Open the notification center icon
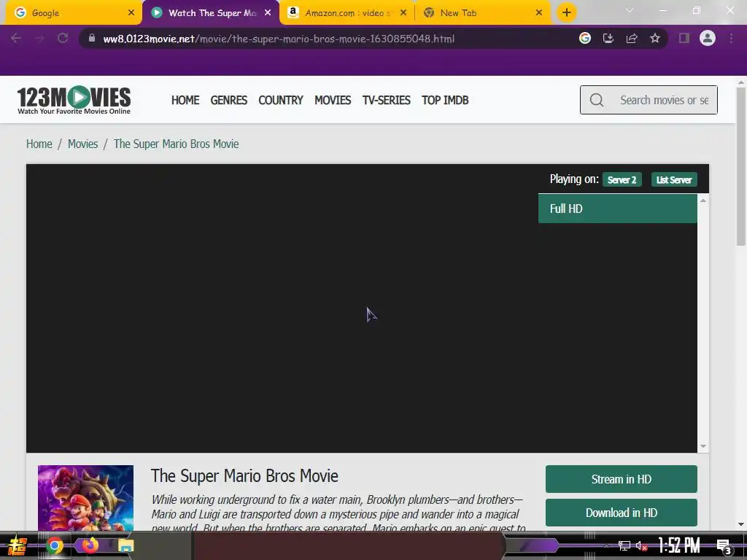Screen dimensions: 747x560 pyautogui.click(x=724, y=546)
